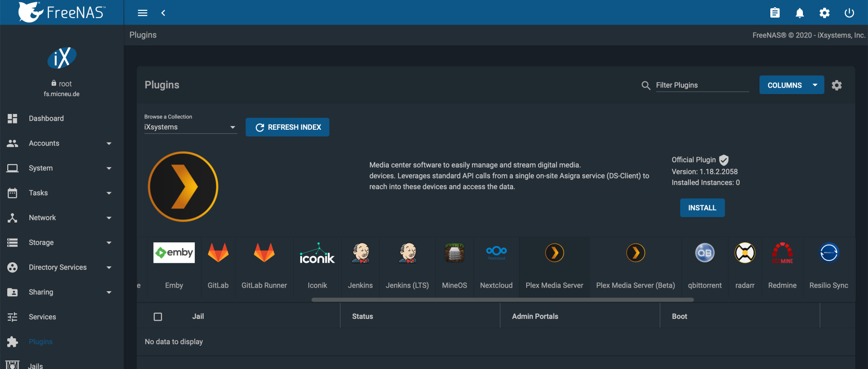Open the alerts bell icon
Image resolution: width=868 pixels, height=369 pixels.
click(x=800, y=13)
